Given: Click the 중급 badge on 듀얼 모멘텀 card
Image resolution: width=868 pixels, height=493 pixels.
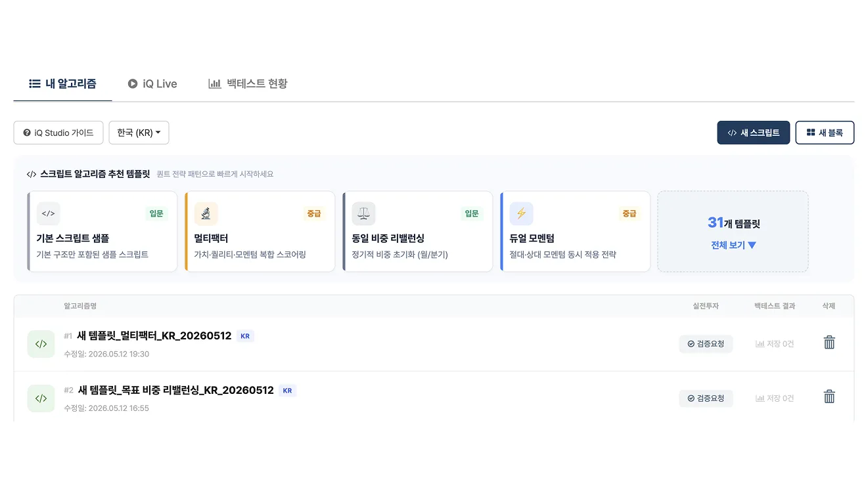Looking at the screenshot, I should [629, 213].
